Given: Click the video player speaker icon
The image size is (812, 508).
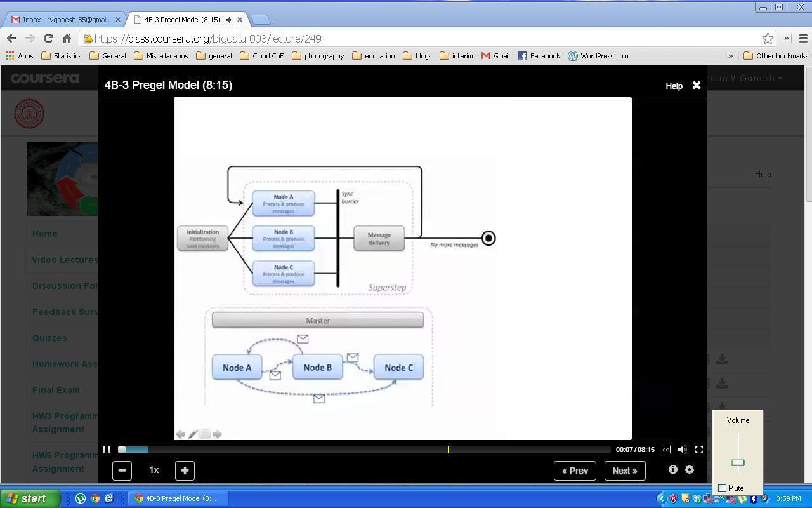Looking at the screenshot, I should (x=682, y=450).
